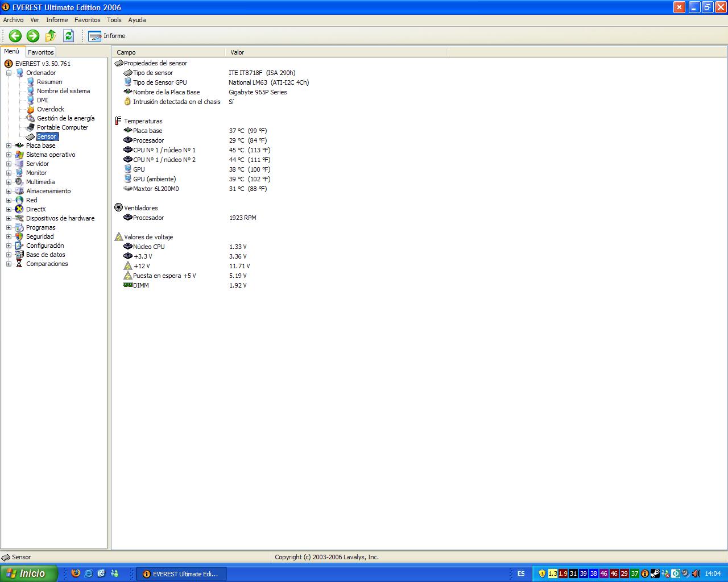Open the Tools menu
This screenshot has height=582, width=728.
pos(114,20)
